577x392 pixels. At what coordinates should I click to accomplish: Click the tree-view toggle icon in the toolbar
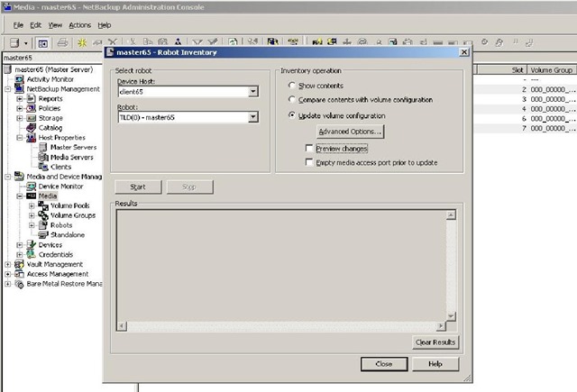(x=42, y=43)
